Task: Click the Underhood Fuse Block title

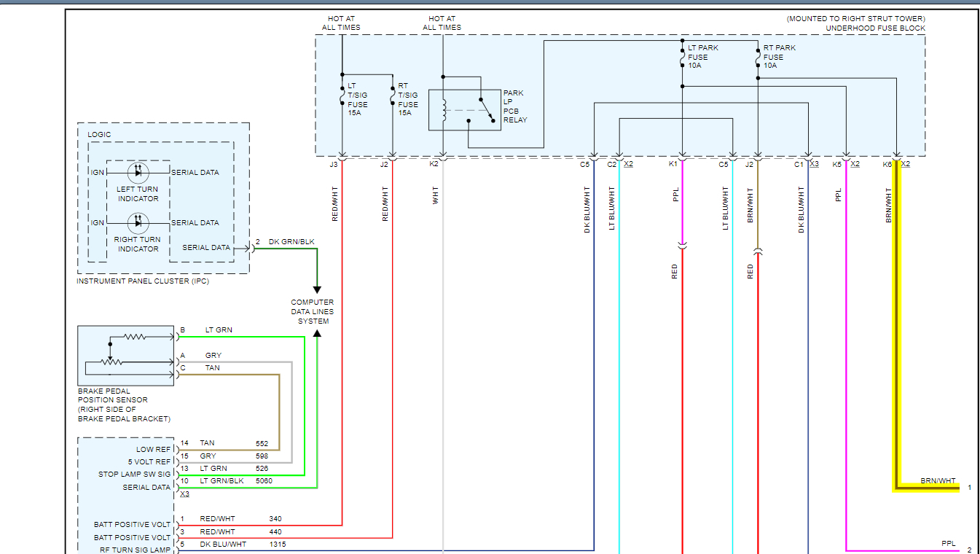Action: pos(875,28)
